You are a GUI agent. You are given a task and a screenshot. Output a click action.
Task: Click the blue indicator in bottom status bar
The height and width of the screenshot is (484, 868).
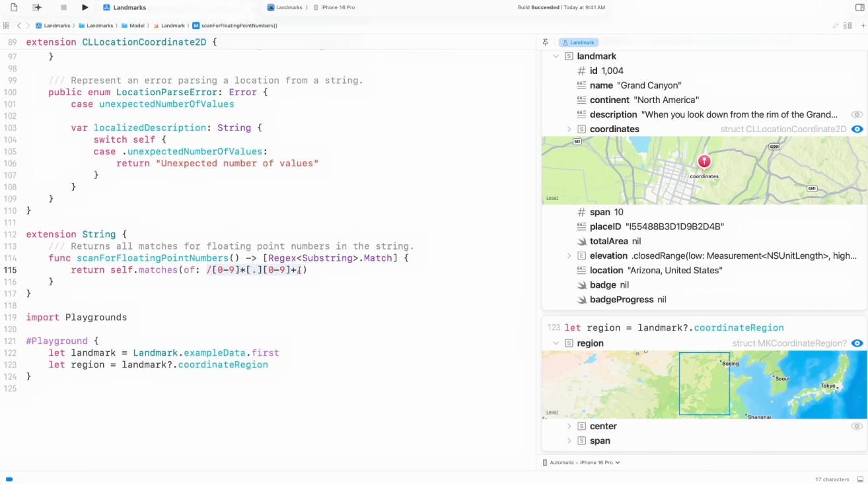pos(9,479)
